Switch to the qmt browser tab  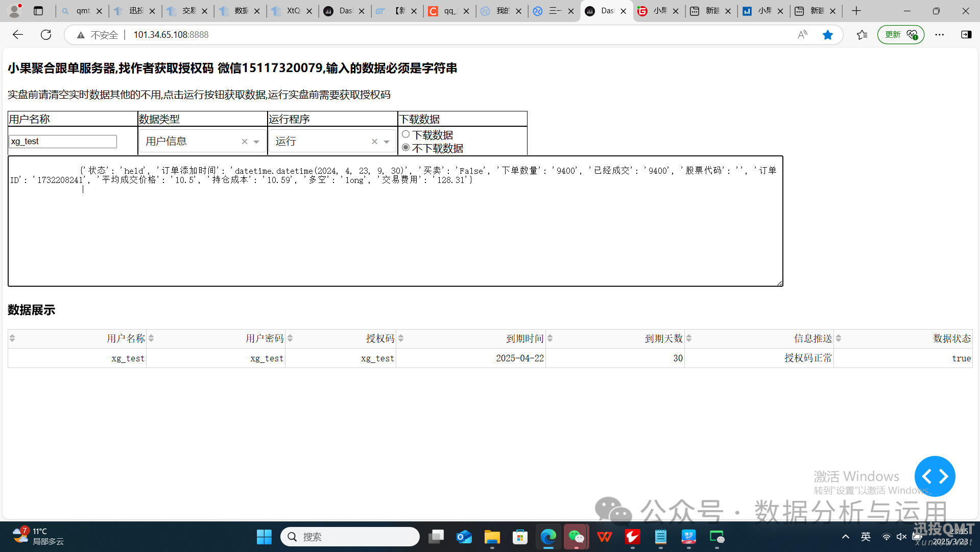pyautogui.click(x=82, y=11)
